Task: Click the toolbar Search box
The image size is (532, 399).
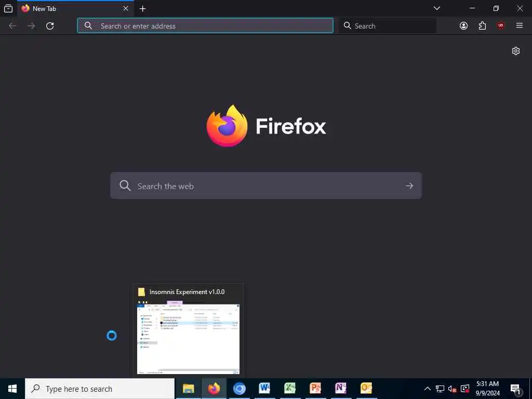Action: pos(388,26)
